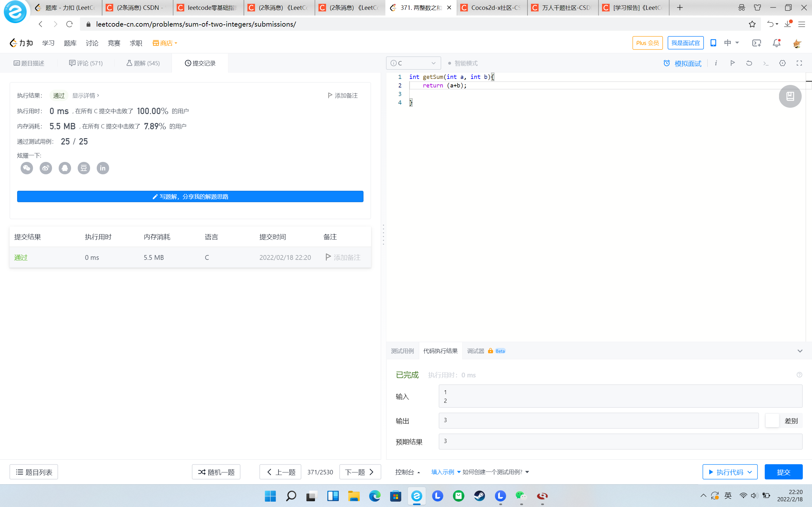
Task: Open the C language dropdown
Action: (x=413, y=63)
